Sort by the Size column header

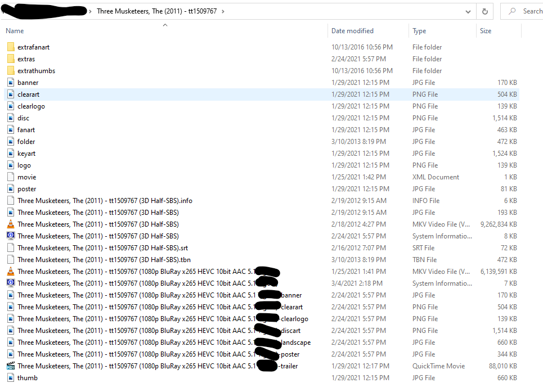tap(486, 31)
